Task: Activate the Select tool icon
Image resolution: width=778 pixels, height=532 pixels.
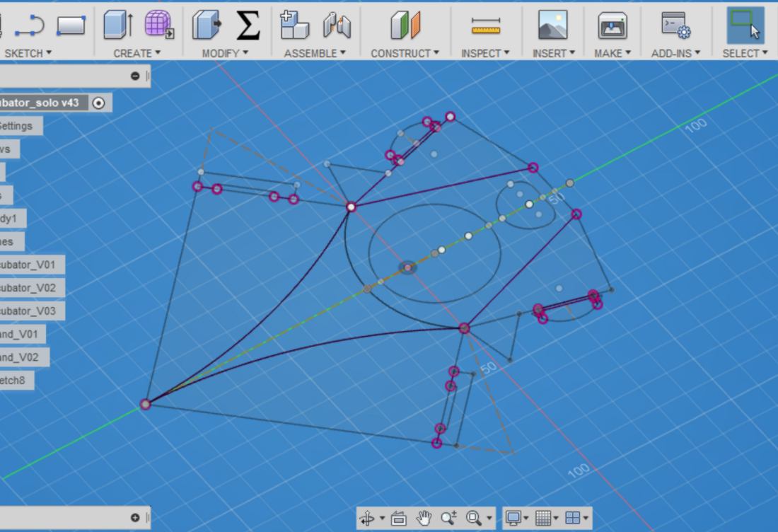Action: (x=745, y=25)
